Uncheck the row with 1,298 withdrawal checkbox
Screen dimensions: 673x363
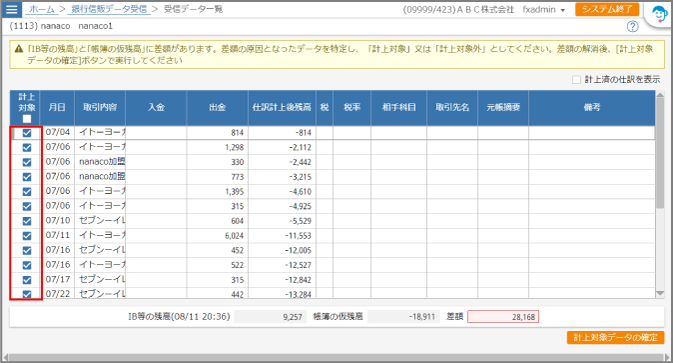tap(27, 148)
